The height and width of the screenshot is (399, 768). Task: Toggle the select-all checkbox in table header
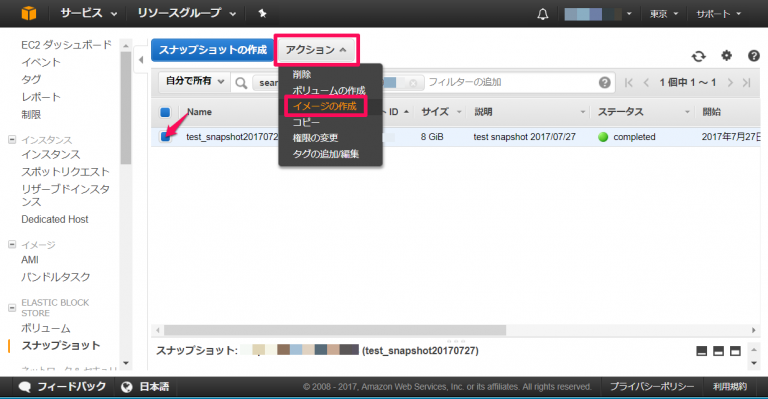click(x=165, y=112)
